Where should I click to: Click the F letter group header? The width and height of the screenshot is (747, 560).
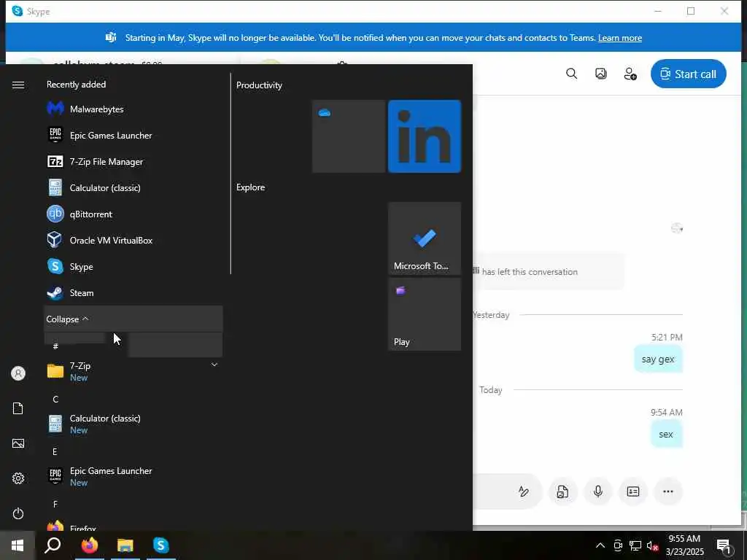click(55, 504)
